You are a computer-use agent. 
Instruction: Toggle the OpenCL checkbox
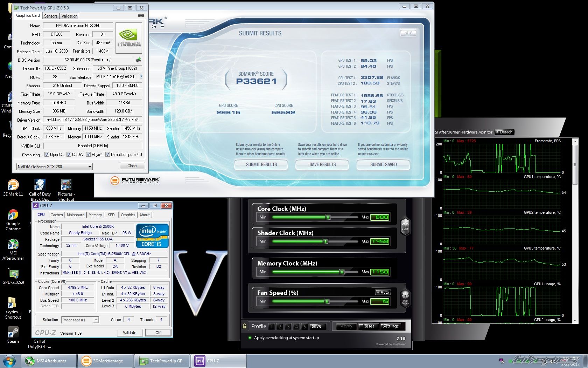(47, 155)
